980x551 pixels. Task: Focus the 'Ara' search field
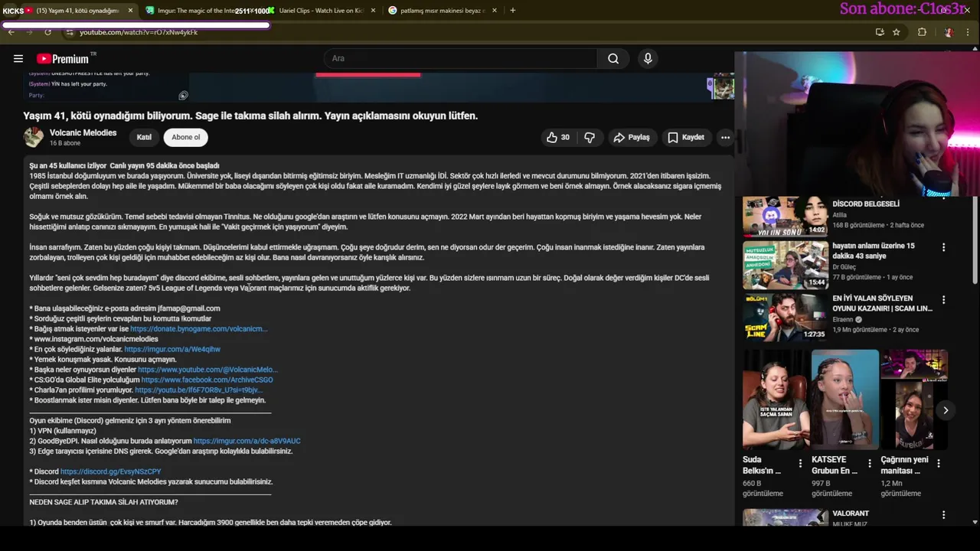[x=461, y=59]
